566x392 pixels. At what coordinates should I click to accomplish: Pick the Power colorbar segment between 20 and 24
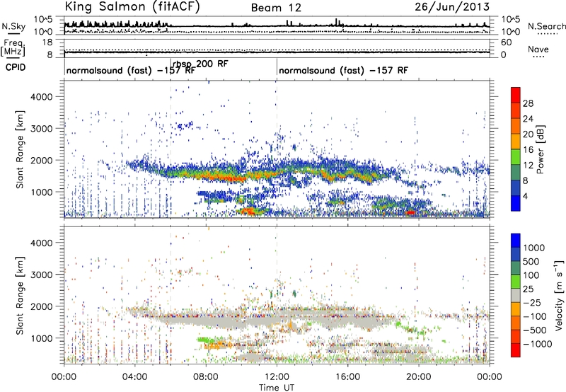(x=516, y=126)
